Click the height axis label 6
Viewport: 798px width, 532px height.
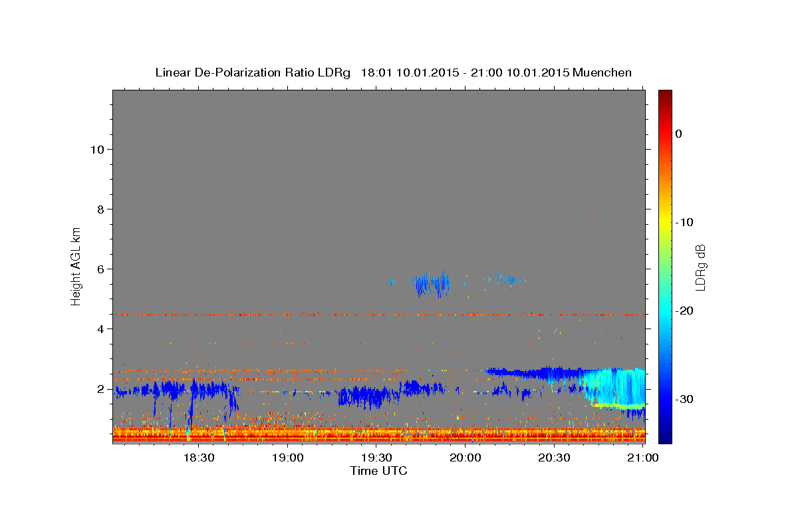click(101, 269)
